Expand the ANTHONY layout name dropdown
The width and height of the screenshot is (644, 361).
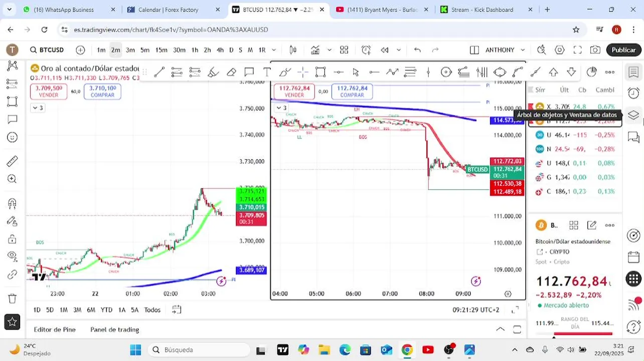[523, 50]
